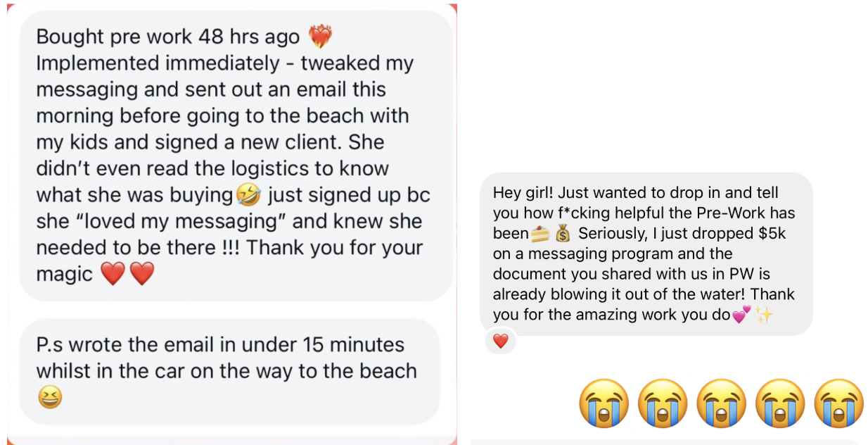This screenshot has width=868, height=445.
Task: Select the 'Bought pre work 48 hrs ago' message bubble
Action: point(236,156)
